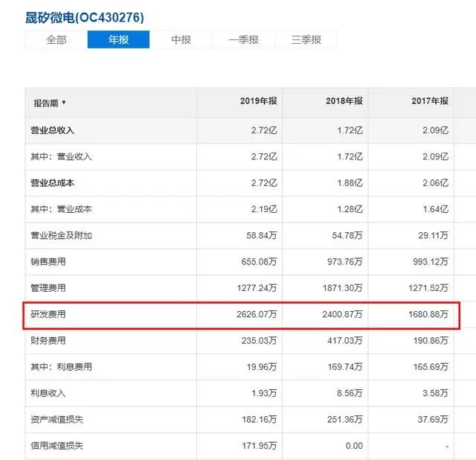Click the 235.03万 financial expense value
Viewport: 476px width, 460px height.
coord(260,340)
